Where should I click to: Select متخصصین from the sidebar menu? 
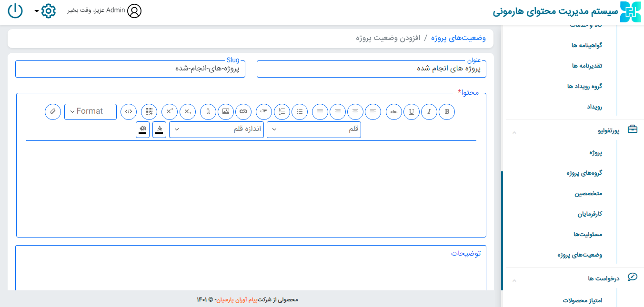tap(588, 194)
